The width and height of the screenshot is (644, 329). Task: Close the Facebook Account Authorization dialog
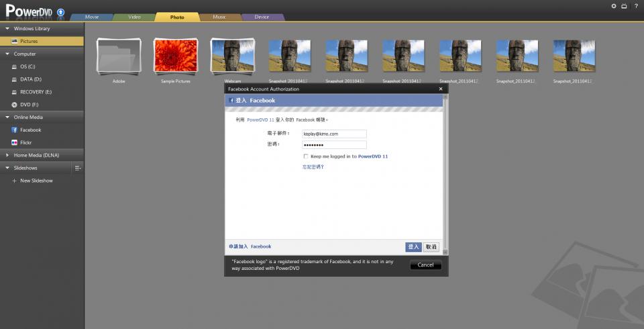pyautogui.click(x=441, y=89)
